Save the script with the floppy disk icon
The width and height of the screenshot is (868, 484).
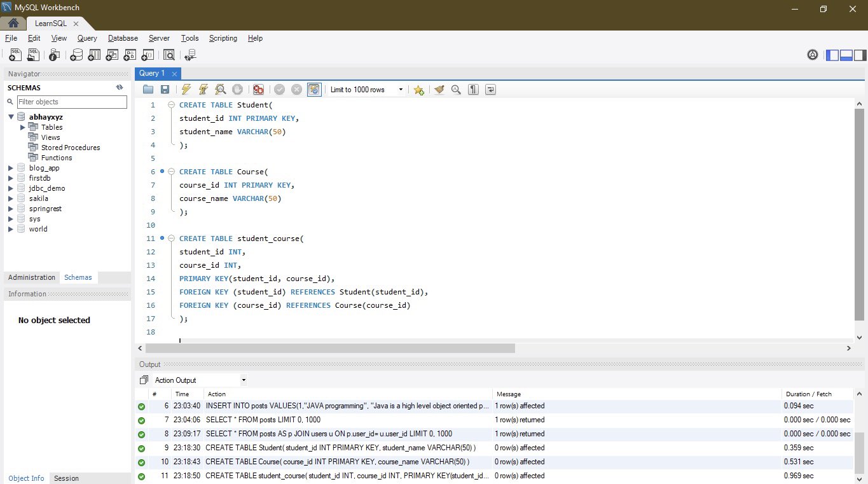pos(165,90)
